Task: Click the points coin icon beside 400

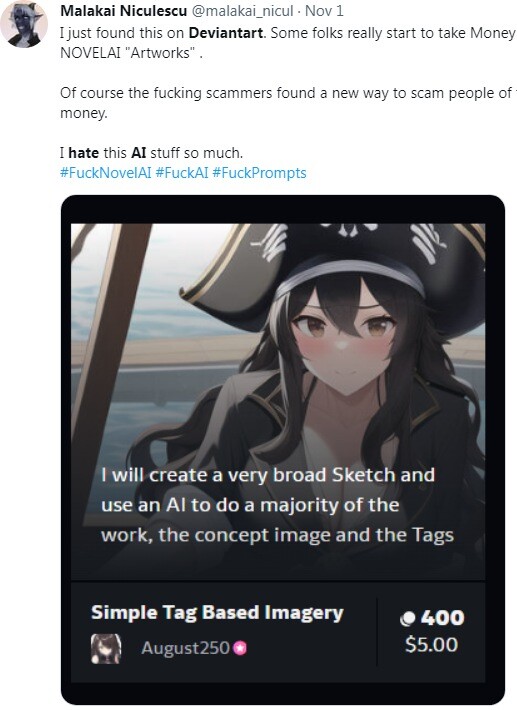Action: [408, 619]
